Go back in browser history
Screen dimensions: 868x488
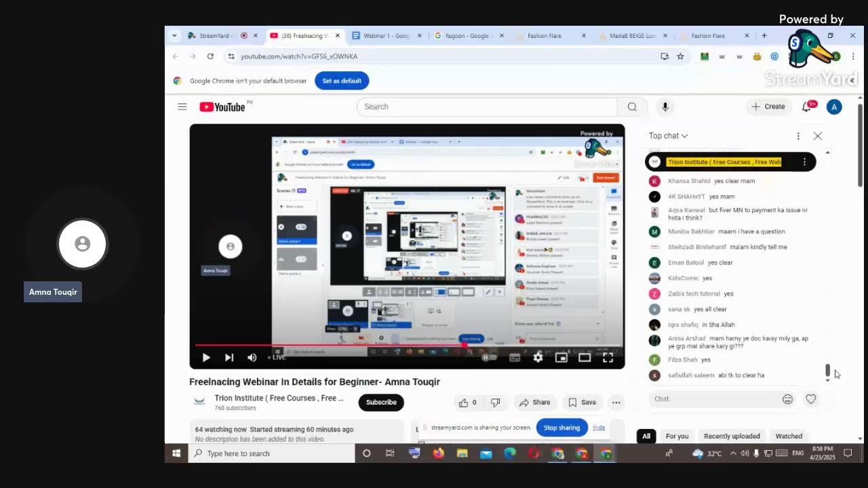[176, 56]
